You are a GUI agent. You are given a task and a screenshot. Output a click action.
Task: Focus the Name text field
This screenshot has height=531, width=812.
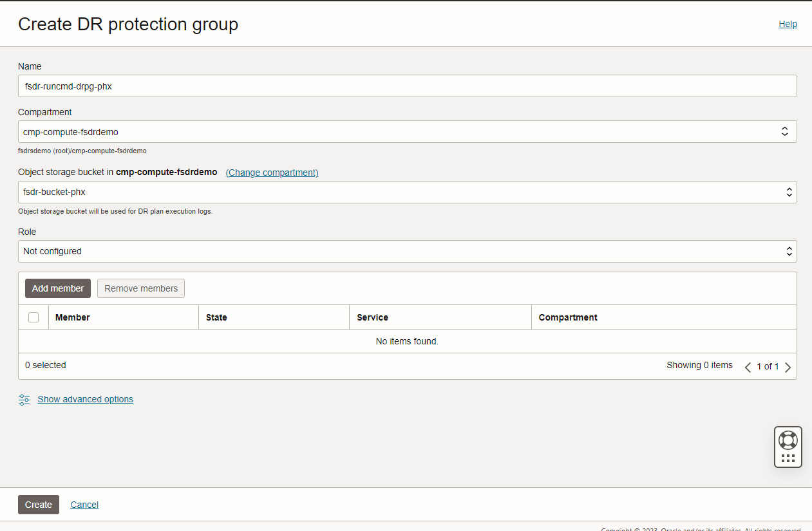pos(407,86)
